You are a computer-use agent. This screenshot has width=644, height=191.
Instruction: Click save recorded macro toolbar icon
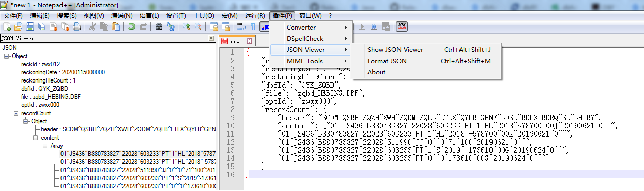point(386,26)
